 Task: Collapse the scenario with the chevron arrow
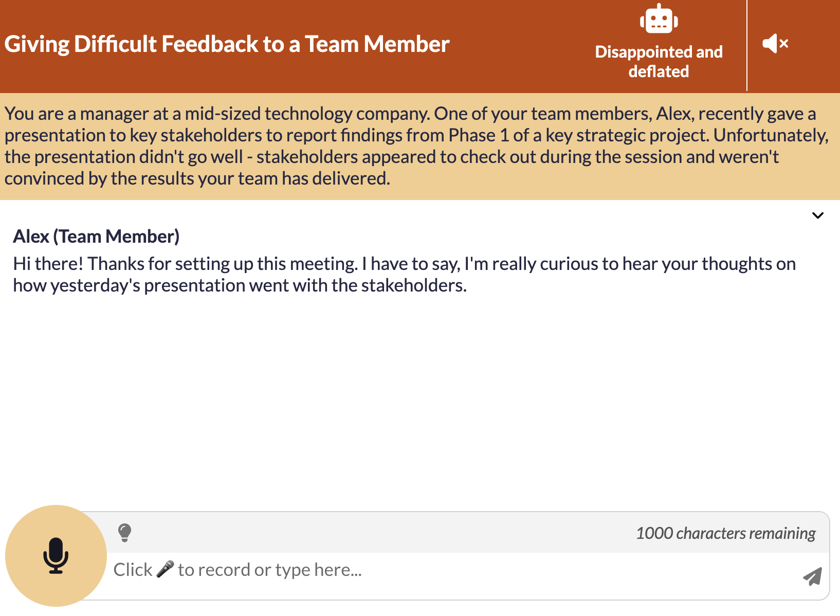point(817,215)
